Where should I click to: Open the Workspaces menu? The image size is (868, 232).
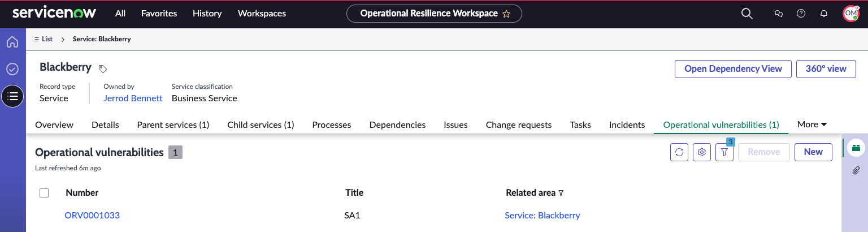click(x=262, y=14)
